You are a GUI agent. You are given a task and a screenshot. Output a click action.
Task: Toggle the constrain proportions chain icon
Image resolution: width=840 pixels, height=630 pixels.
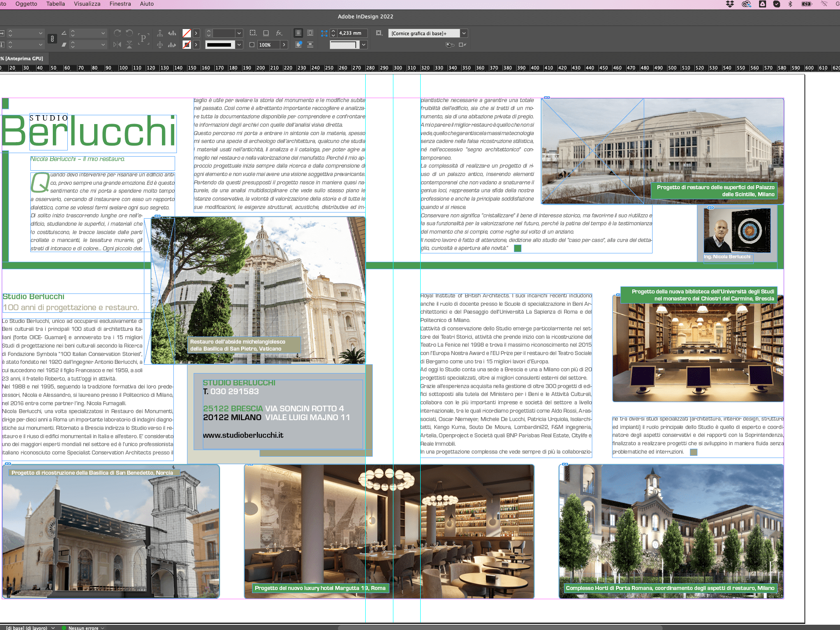52,39
